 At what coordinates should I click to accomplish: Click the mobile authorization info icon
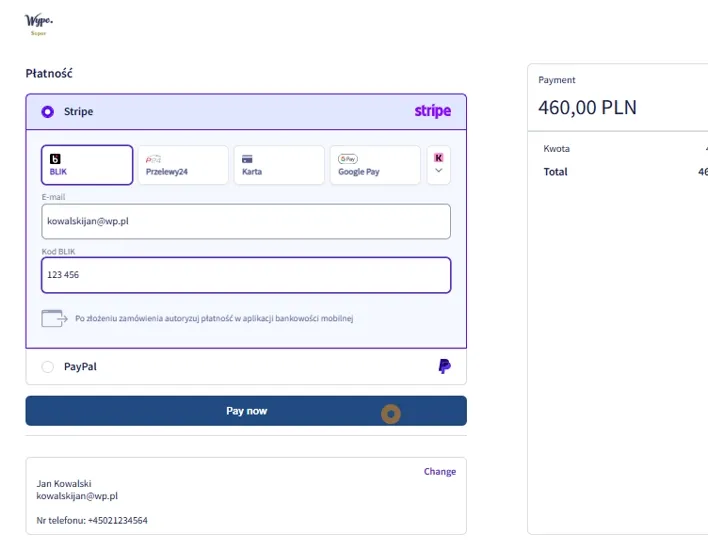click(x=53, y=319)
